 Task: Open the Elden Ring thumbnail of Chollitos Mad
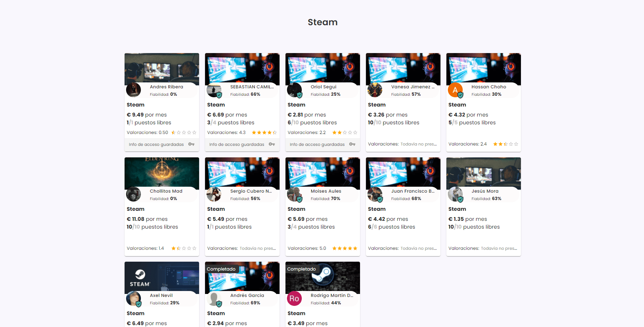point(162,173)
